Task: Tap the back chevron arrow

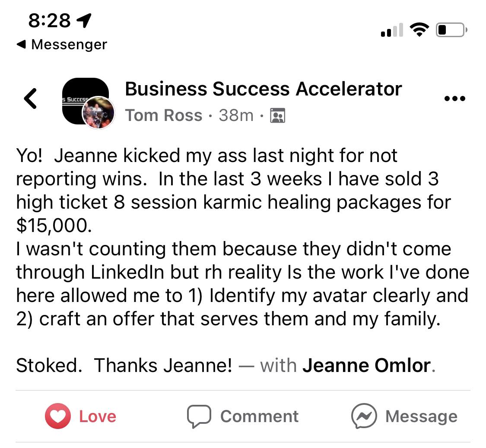Action: tap(31, 98)
